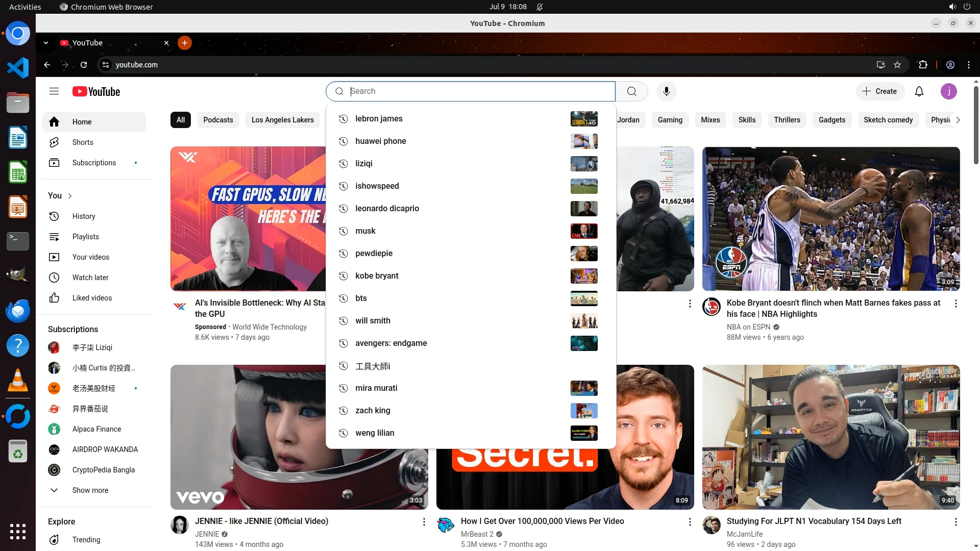Open the Kobe Bryant ESPN video thumbnail

[830, 219]
